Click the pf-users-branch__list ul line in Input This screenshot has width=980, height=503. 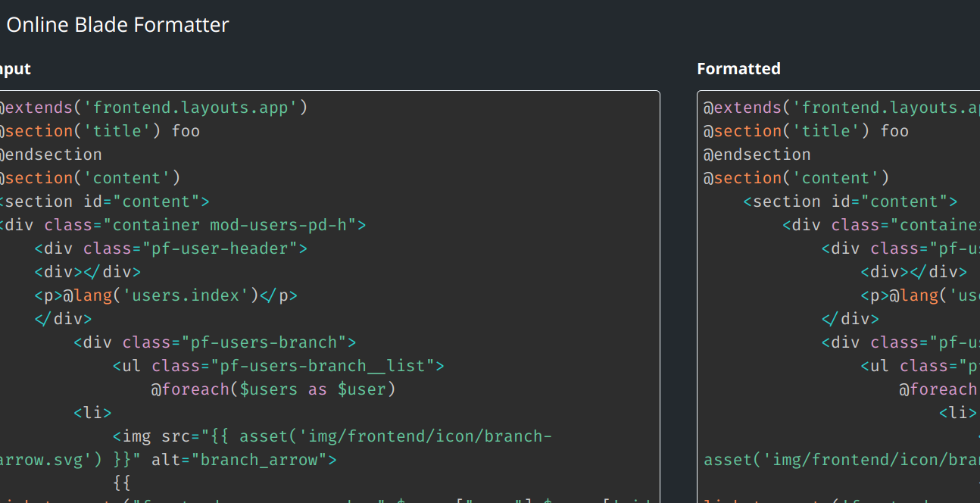278,366
